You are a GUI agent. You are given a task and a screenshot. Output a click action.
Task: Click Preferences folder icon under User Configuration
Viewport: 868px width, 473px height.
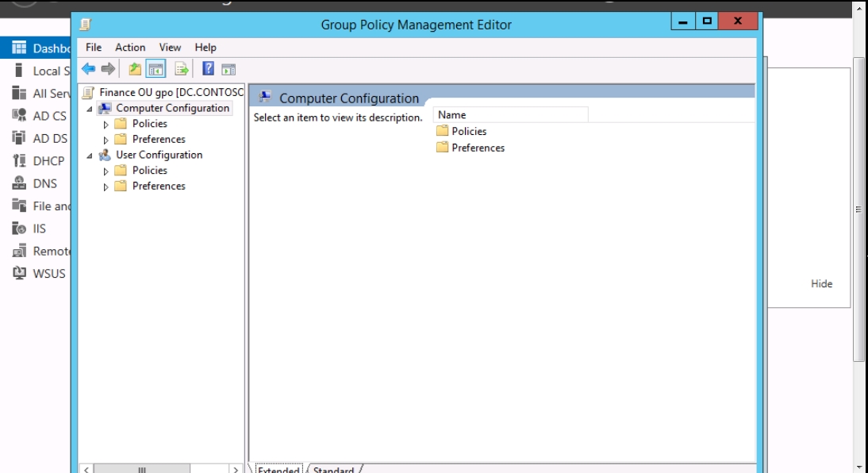[121, 186]
